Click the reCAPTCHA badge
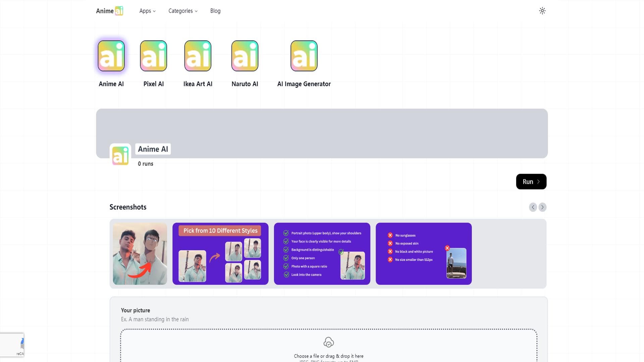Viewport: 644px width, 362px height. pyautogui.click(x=12, y=345)
